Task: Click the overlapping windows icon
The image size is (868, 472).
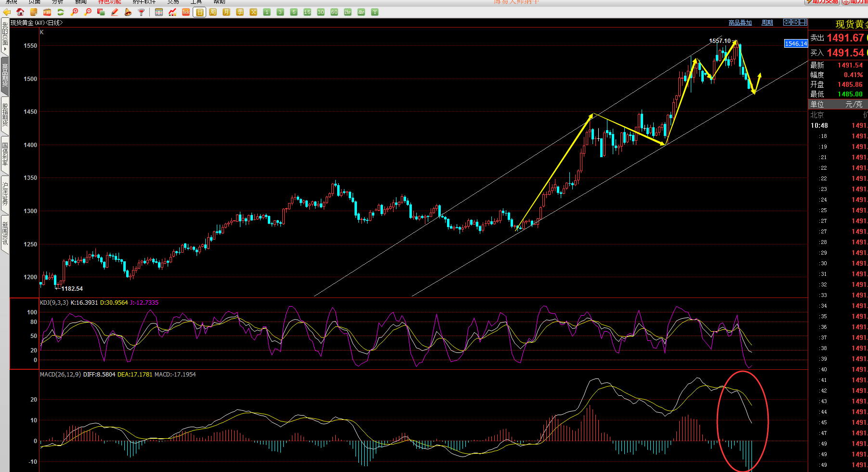Action: tap(101, 12)
